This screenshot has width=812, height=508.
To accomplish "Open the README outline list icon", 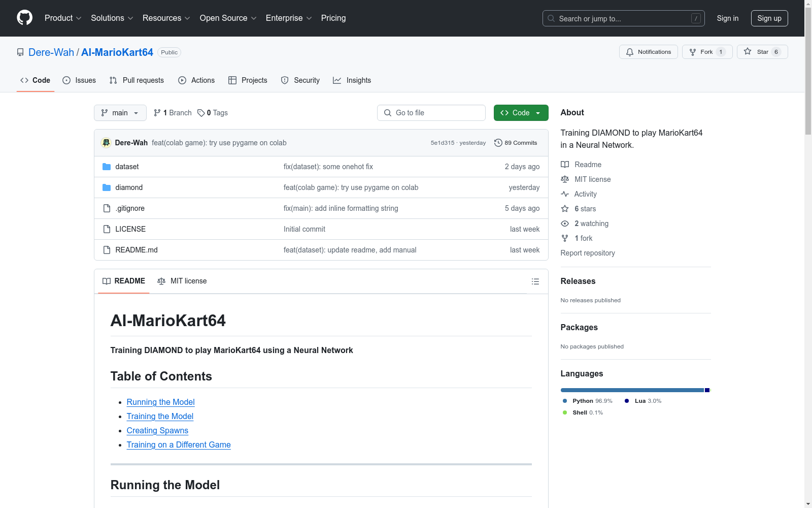I will pyautogui.click(x=535, y=281).
